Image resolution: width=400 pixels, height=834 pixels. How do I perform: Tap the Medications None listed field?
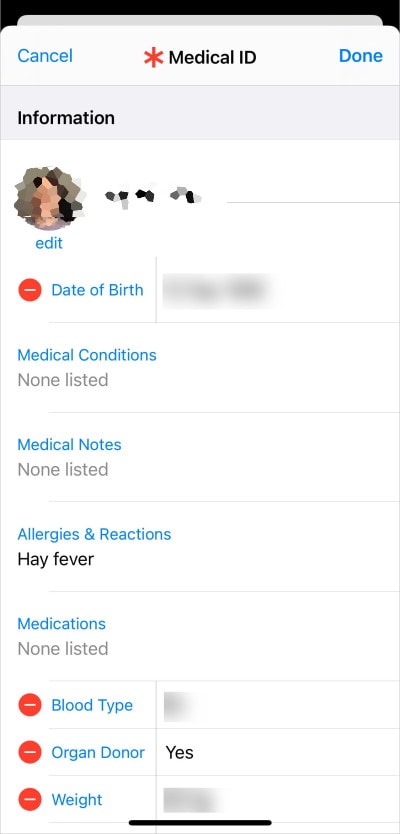63,649
